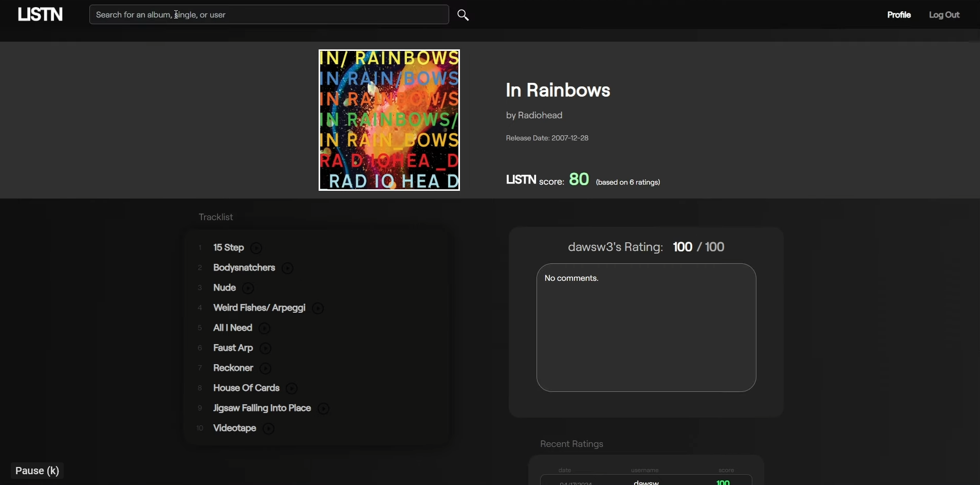Screen dimensions: 980x485
Task: Start playing Weird Fishes/ Arpeggi
Action: click(x=318, y=309)
